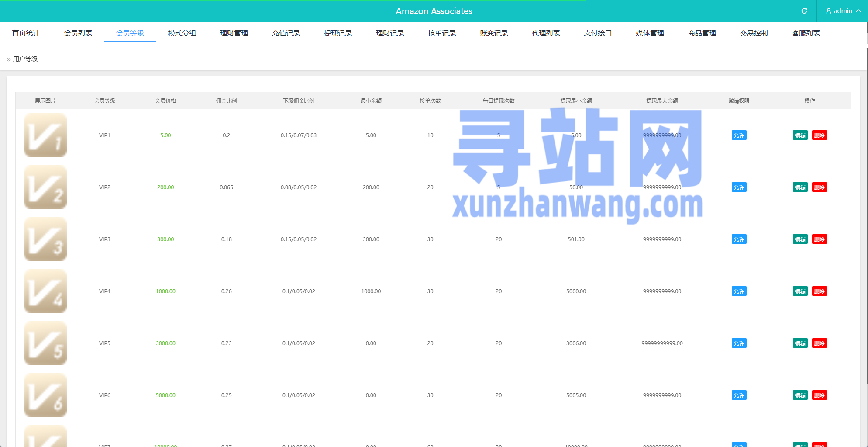Select the VIP3 badge thumbnail
This screenshot has height=447, width=868.
(x=45, y=239)
